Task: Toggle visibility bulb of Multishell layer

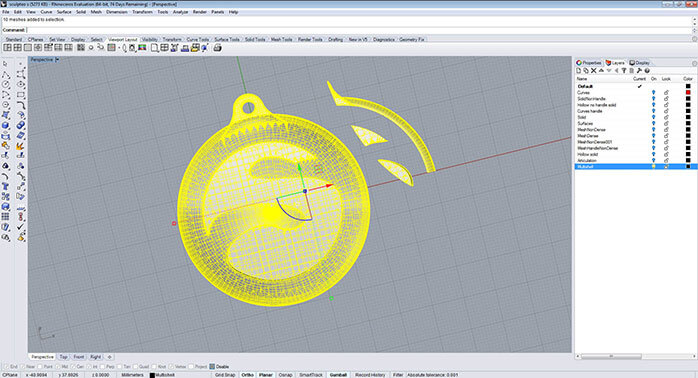Action: pos(653,167)
